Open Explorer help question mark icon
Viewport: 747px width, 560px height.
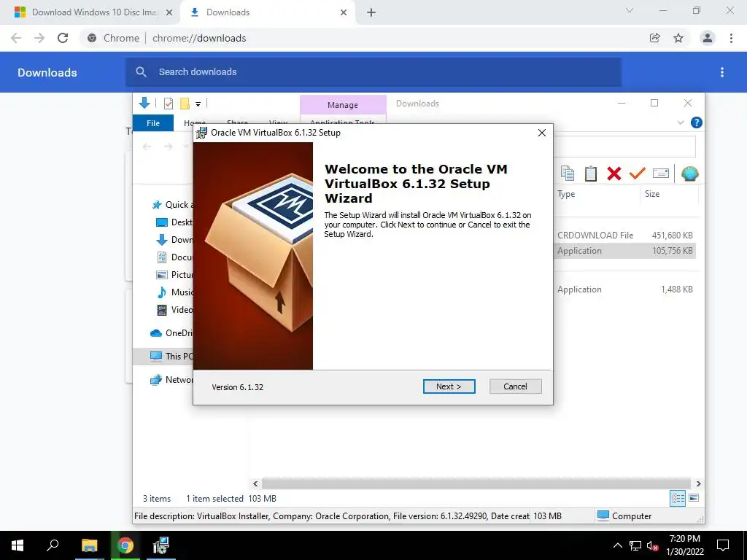[696, 122]
